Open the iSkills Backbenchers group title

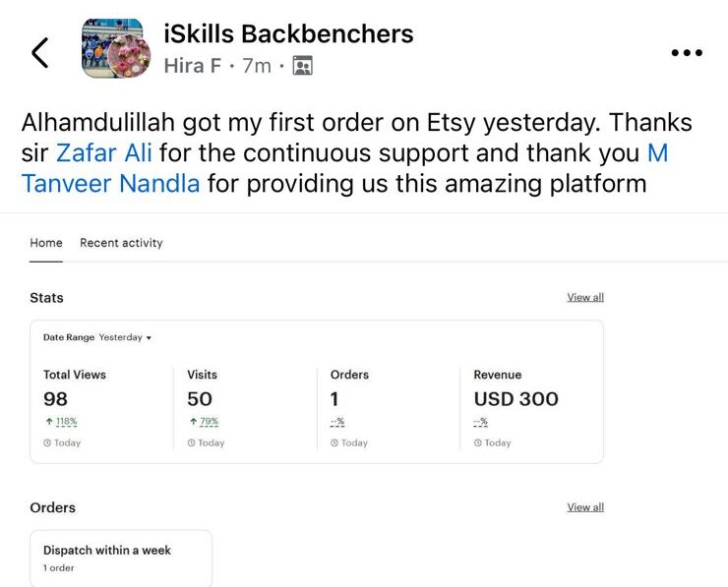(287, 33)
